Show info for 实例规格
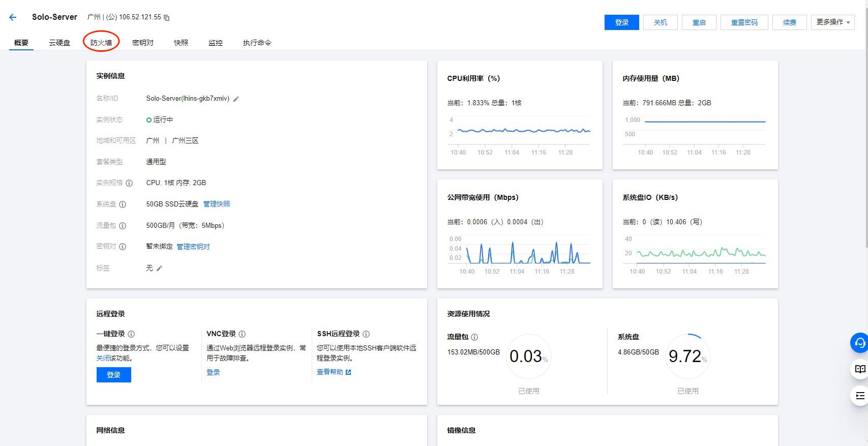Viewport: 868px width, 446px height. tap(129, 183)
